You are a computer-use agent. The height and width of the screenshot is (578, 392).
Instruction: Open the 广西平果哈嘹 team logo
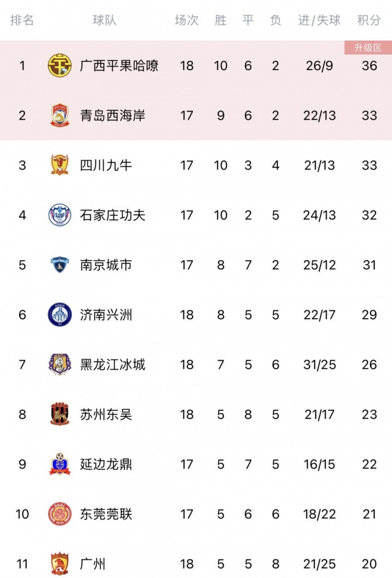(x=60, y=66)
